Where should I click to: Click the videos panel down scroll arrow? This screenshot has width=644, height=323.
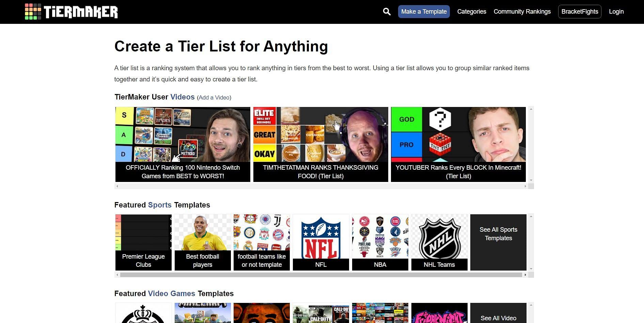click(x=531, y=180)
